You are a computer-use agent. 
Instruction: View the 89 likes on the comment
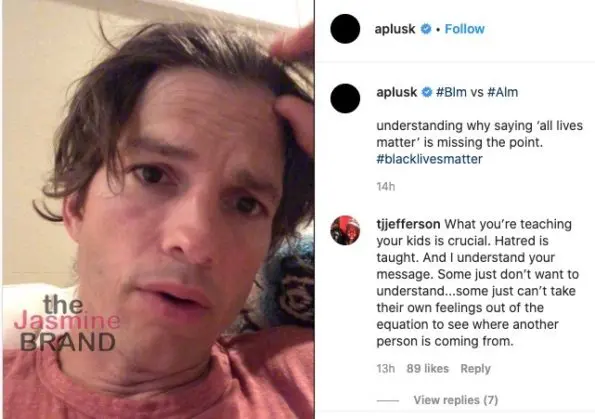(427, 369)
